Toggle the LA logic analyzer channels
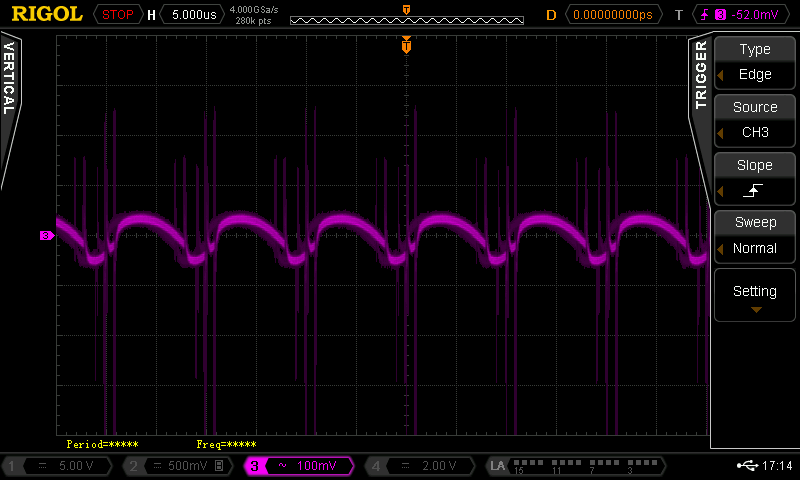 [x=576, y=466]
